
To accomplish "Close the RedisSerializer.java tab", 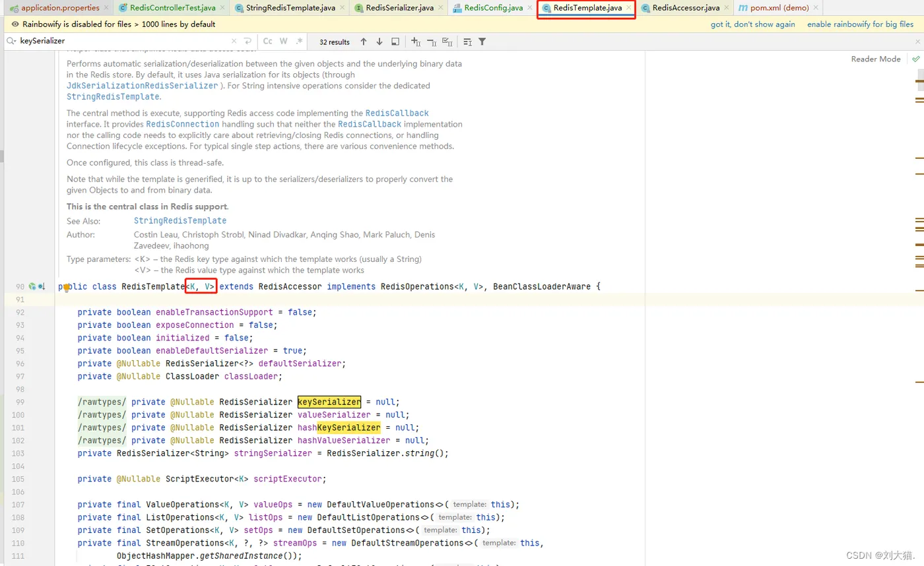I will coord(442,8).
